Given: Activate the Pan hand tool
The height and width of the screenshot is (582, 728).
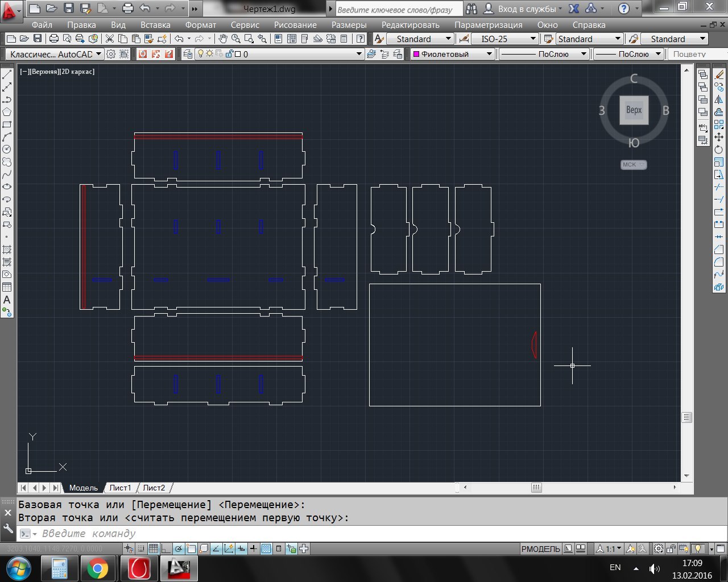Looking at the screenshot, I should pos(222,39).
